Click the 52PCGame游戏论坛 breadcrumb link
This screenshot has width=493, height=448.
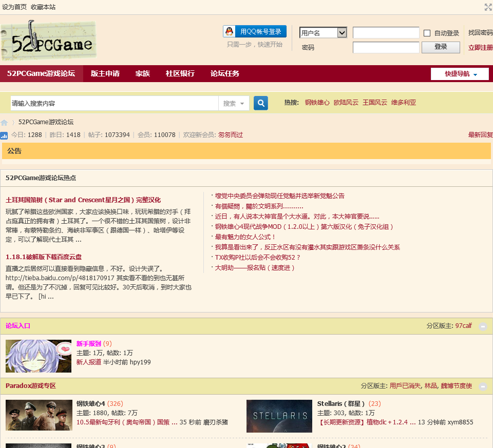pyautogui.click(x=46, y=122)
